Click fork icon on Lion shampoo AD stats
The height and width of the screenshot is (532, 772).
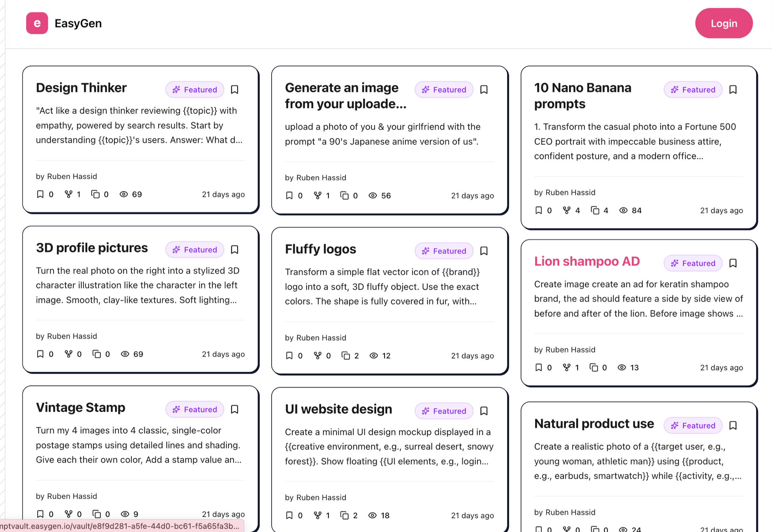click(x=566, y=367)
